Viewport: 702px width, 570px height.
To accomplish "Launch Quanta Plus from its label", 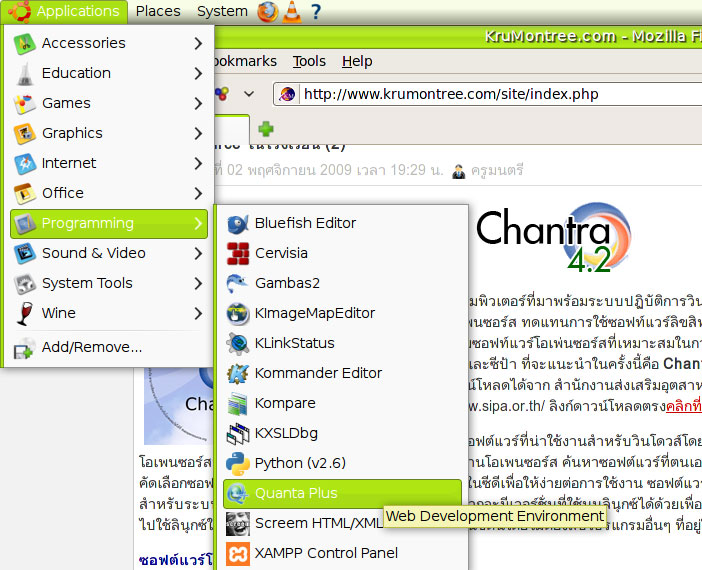I will point(296,493).
